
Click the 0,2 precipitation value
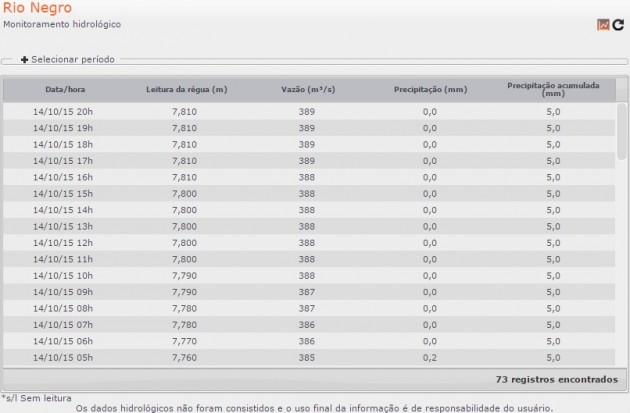tap(429, 356)
